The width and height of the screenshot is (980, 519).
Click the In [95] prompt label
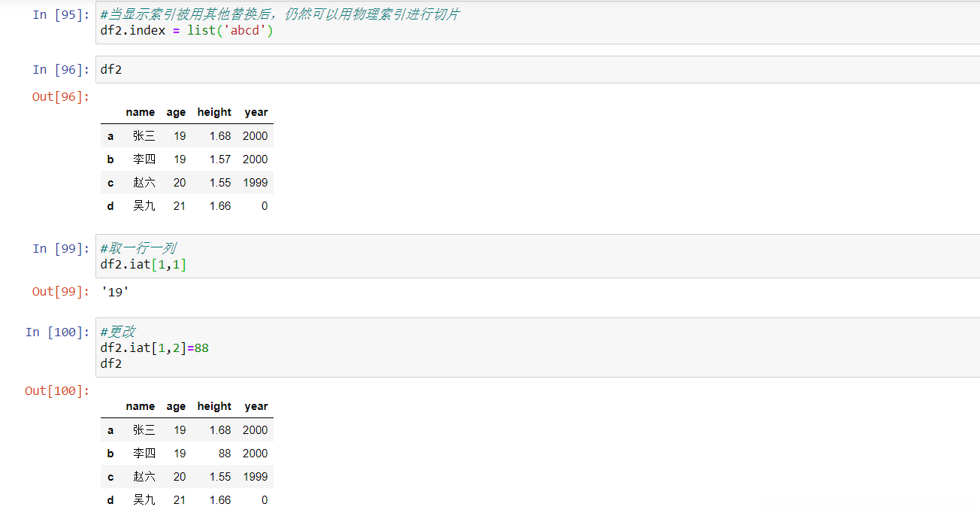tap(61, 14)
